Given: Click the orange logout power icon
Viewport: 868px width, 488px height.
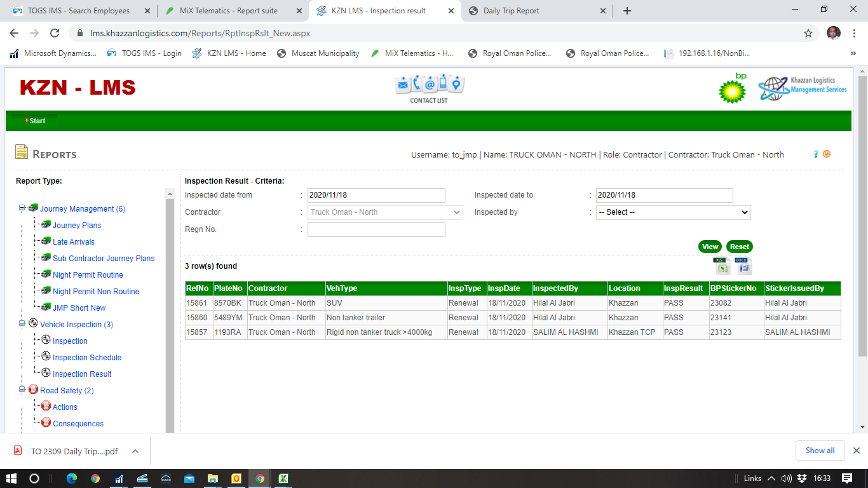Looking at the screenshot, I should click(x=827, y=154).
